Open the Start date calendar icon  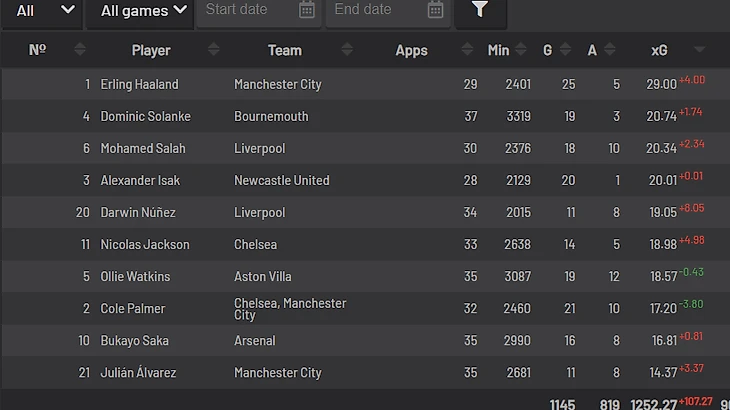pyautogui.click(x=307, y=10)
